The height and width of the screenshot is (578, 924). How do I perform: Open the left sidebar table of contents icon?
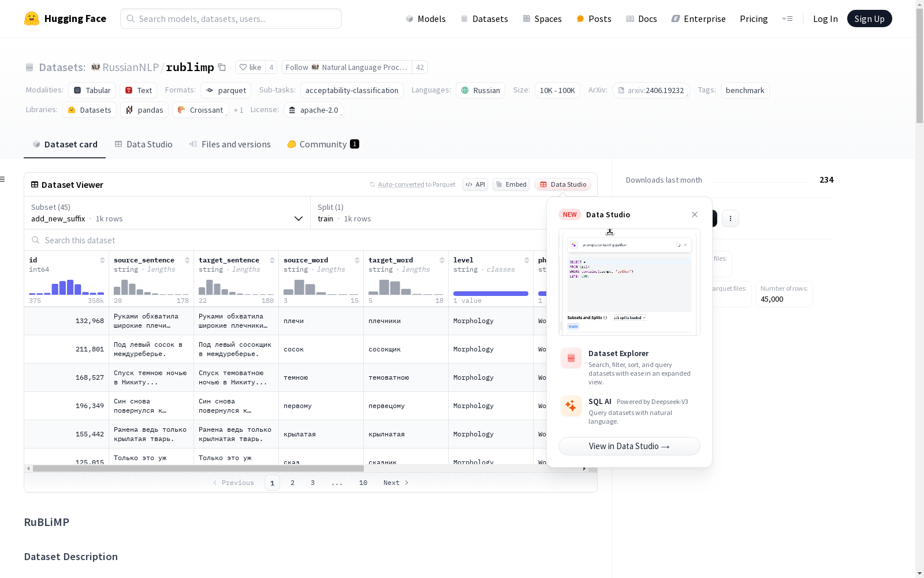click(2, 179)
